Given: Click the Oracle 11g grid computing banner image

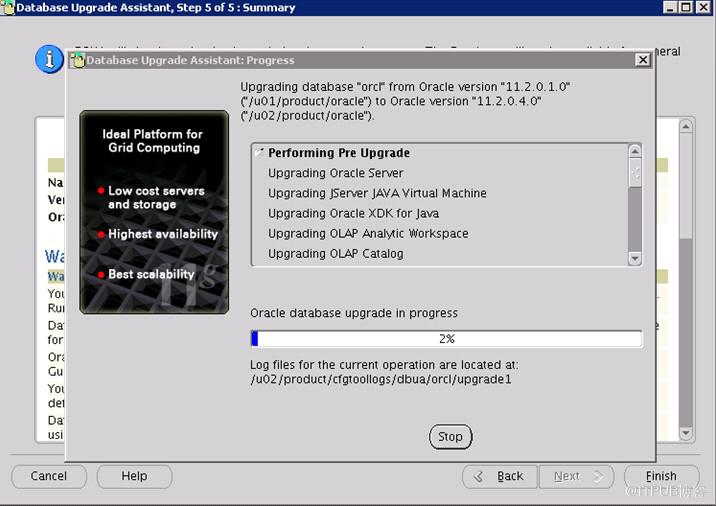Looking at the screenshot, I should pyautogui.click(x=154, y=212).
